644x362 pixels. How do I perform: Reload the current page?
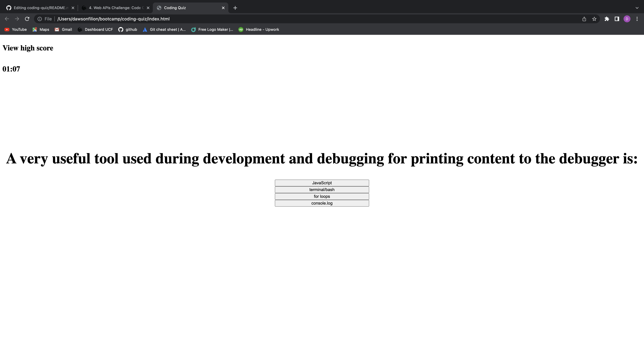point(27,19)
